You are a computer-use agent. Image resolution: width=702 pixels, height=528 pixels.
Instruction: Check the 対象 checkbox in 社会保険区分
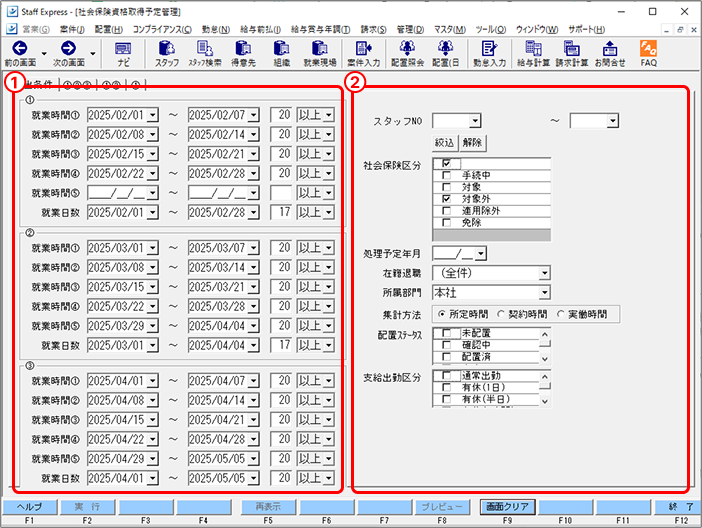(x=446, y=187)
